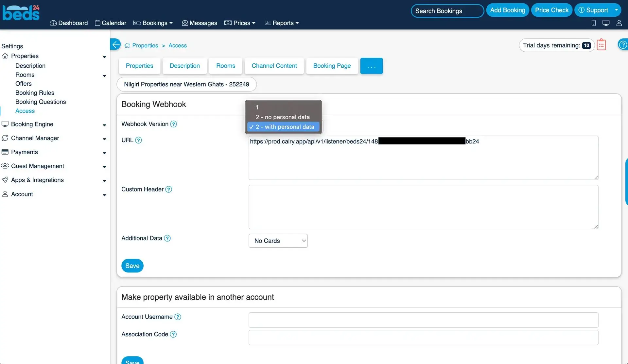This screenshot has width=628, height=364.
Task: Open the mobile view icon in top bar
Action: (594, 23)
